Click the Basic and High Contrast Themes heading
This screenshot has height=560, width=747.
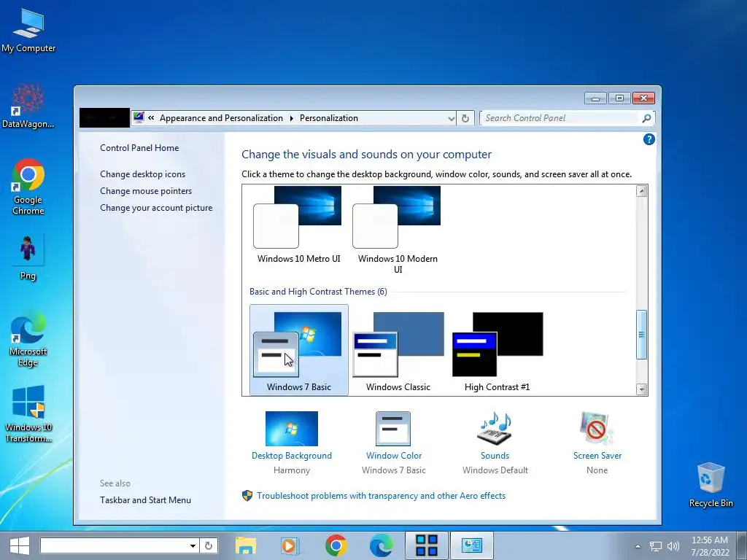[318, 292]
